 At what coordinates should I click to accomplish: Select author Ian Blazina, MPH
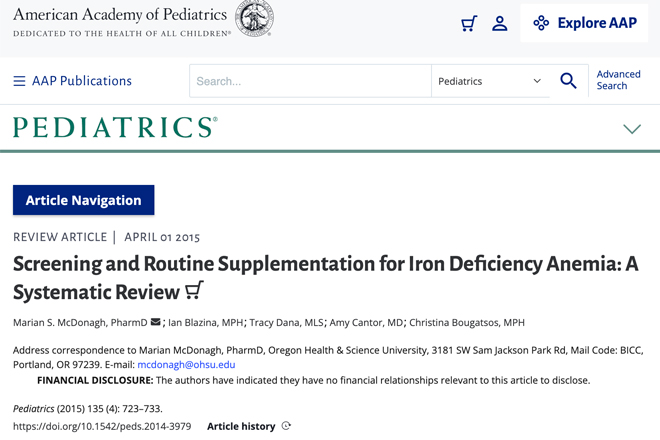205,323
